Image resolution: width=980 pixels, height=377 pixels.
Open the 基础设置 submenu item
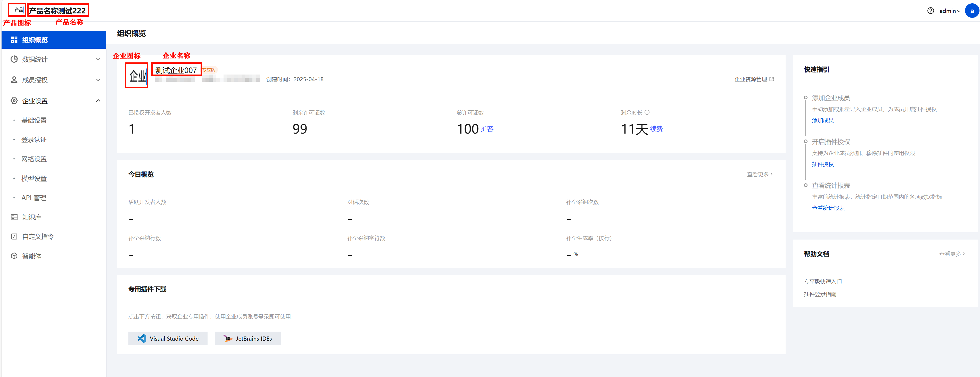click(x=34, y=120)
